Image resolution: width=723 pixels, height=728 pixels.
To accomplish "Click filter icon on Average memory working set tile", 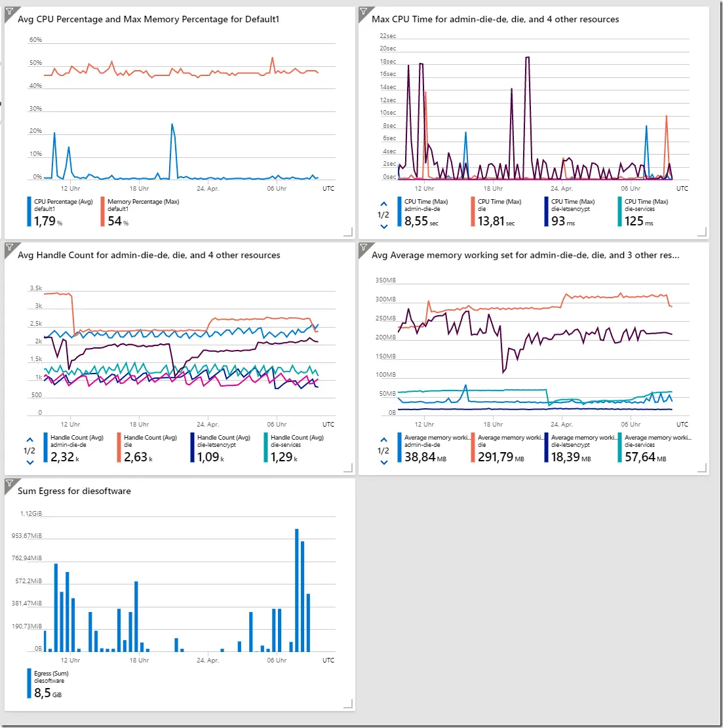I will pyautogui.click(x=364, y=248).
